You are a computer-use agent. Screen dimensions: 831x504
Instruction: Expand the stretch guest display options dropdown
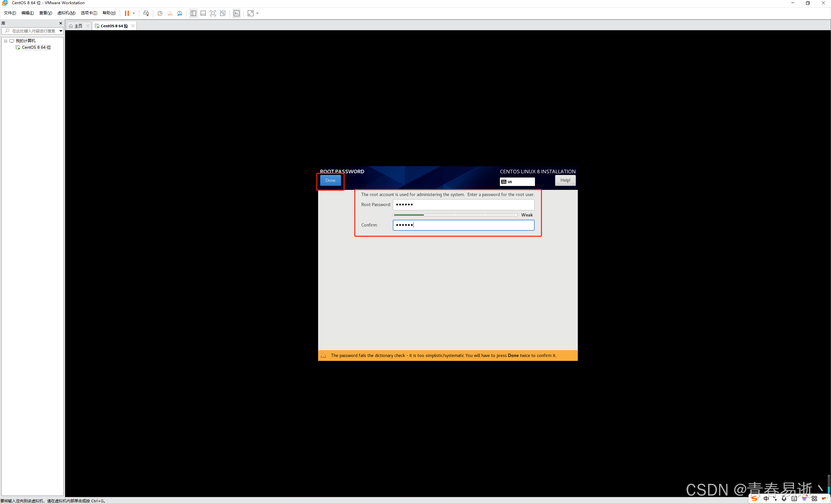click(258, 13)
